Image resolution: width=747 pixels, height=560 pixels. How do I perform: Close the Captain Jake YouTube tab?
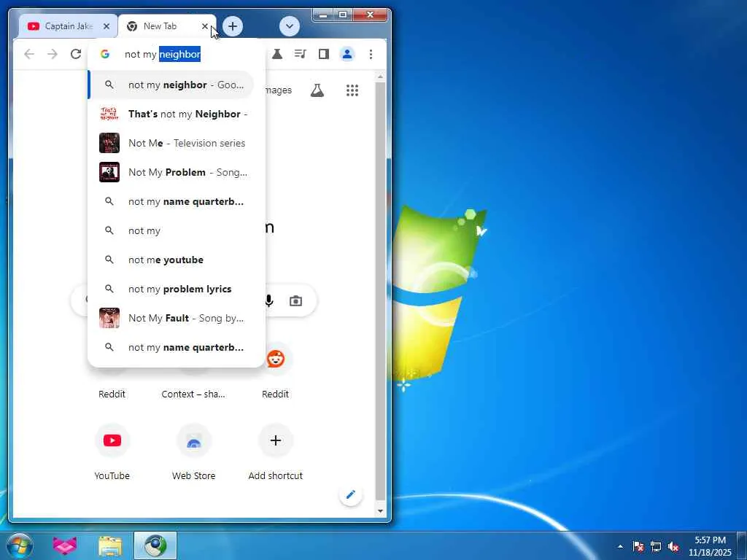[x=107, y=26]
